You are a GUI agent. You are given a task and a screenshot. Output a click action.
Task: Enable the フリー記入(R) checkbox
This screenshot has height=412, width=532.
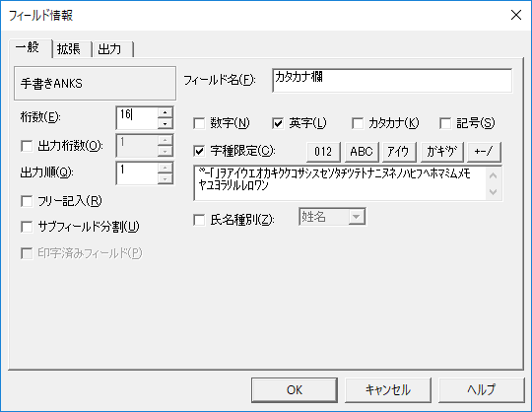[27, 201]
